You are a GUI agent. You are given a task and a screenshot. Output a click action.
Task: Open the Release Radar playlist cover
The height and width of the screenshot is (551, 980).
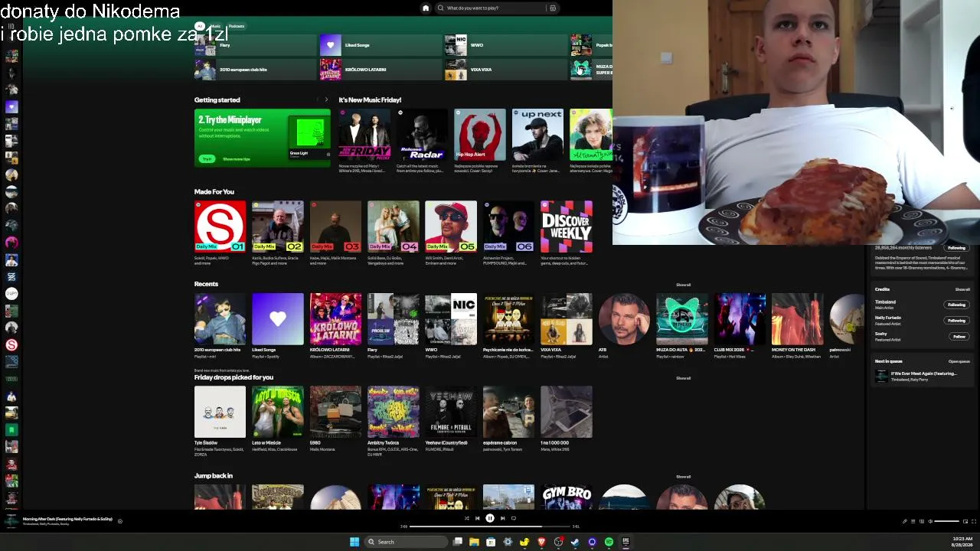[x=422, y=135]
